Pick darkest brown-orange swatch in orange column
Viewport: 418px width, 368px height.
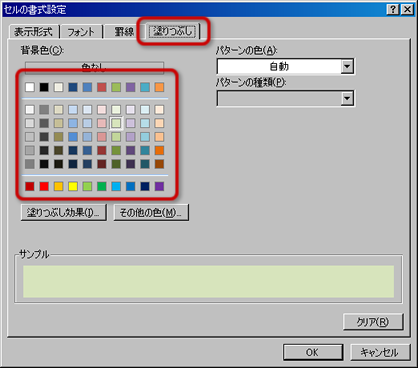(159, 164)
